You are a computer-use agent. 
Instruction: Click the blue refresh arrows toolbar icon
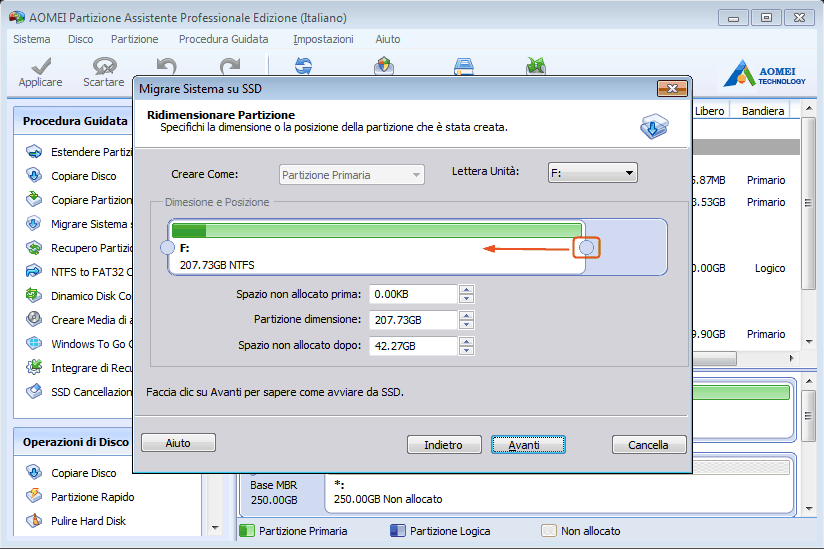coord(303,66)
